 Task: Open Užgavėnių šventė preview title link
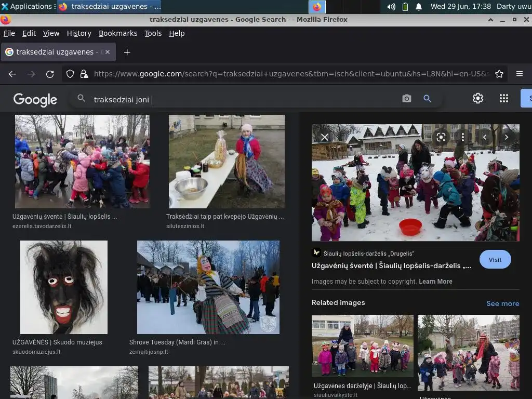(391, 265)
